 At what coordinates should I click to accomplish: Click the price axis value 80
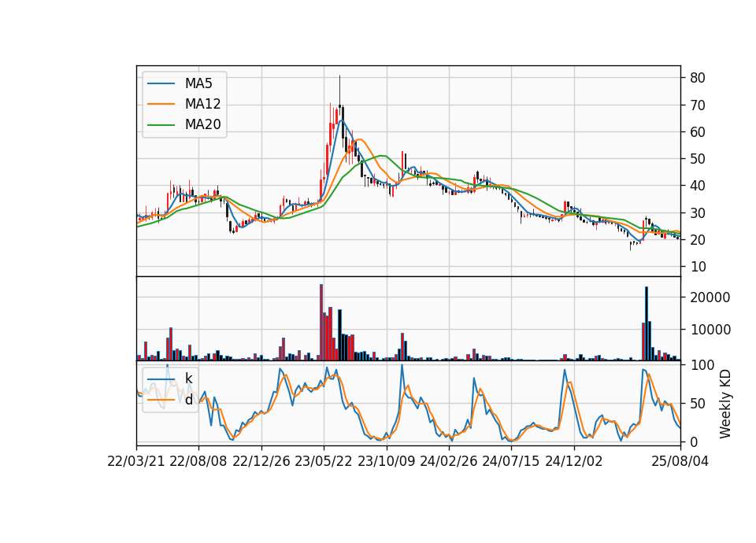click(697, 78)
